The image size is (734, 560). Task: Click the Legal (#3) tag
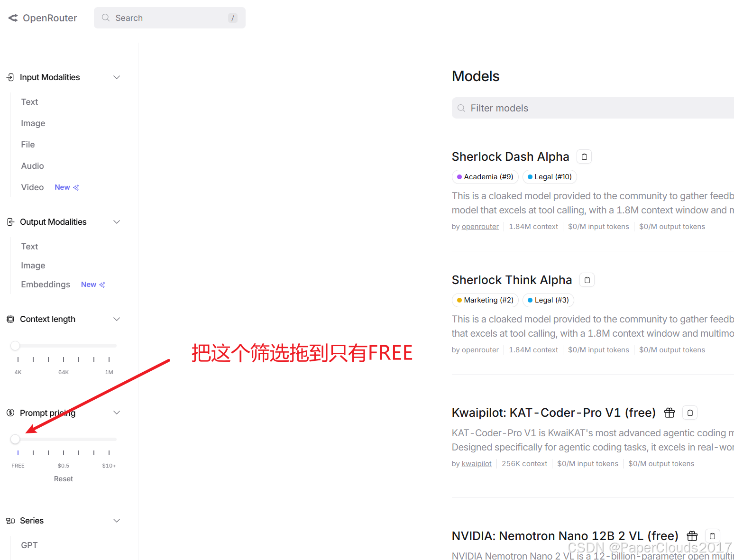point(548,300)
